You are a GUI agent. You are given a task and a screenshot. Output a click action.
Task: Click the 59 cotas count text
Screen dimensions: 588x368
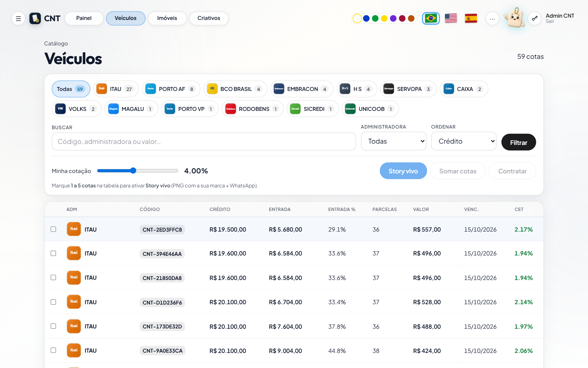point(530,57)
